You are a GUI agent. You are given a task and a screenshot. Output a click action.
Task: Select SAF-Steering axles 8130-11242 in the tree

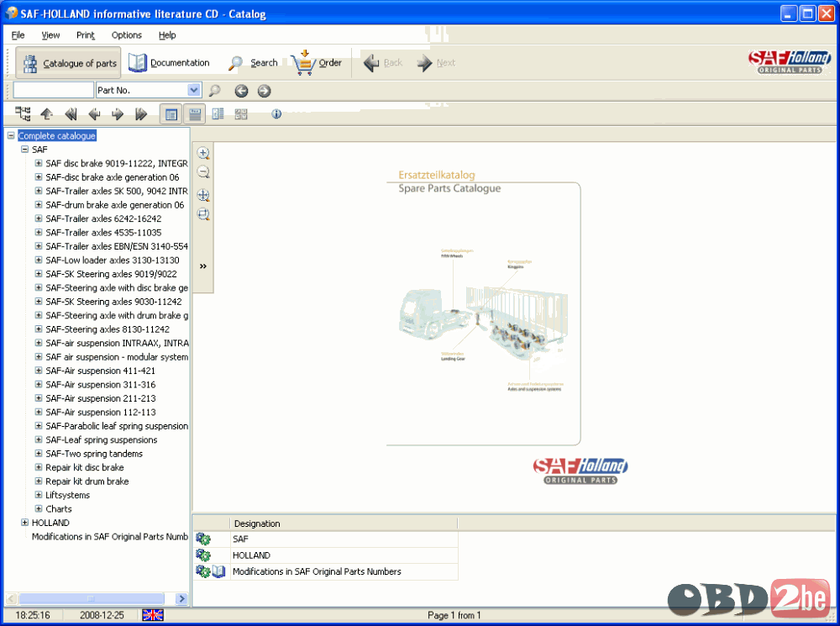(108, 329)
